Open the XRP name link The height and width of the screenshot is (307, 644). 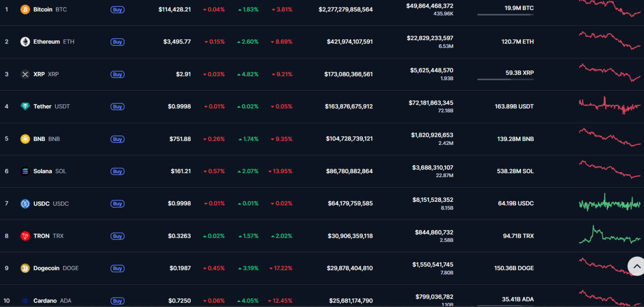(x=39, y=74)
